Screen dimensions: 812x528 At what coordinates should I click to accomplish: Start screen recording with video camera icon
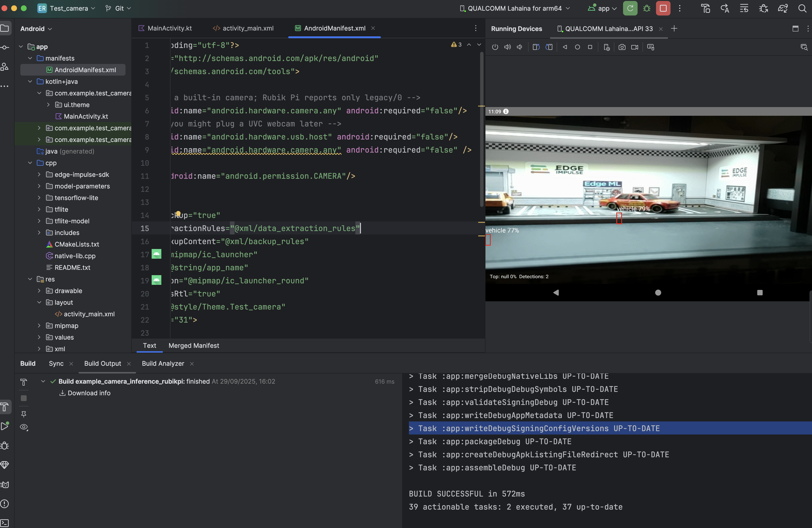pyautogui.click(x=634, y=47)
